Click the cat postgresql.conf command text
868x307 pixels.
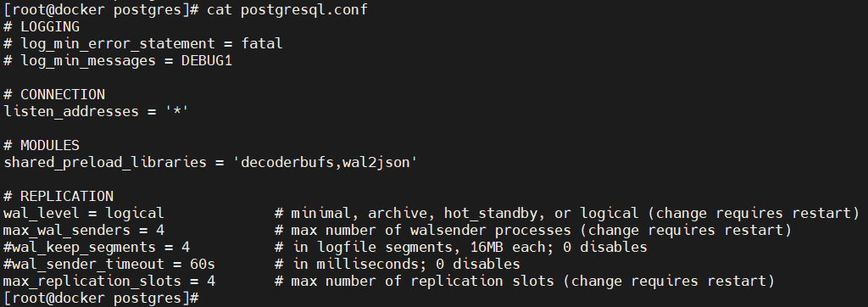[287, 9]
